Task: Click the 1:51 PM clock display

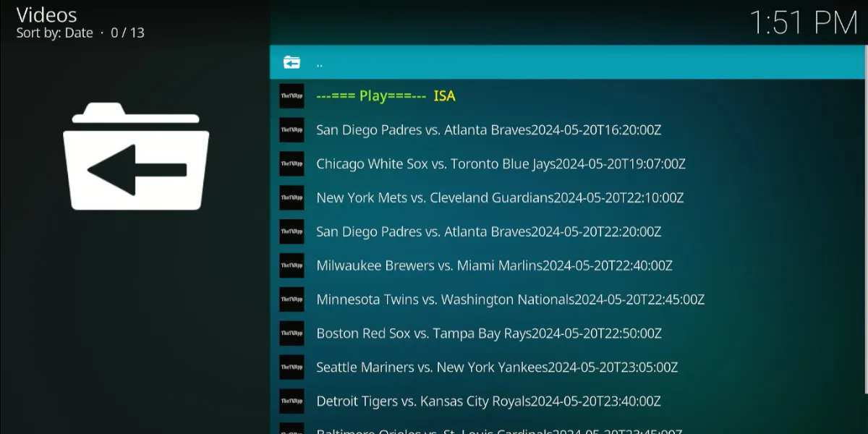Action: 803,22
